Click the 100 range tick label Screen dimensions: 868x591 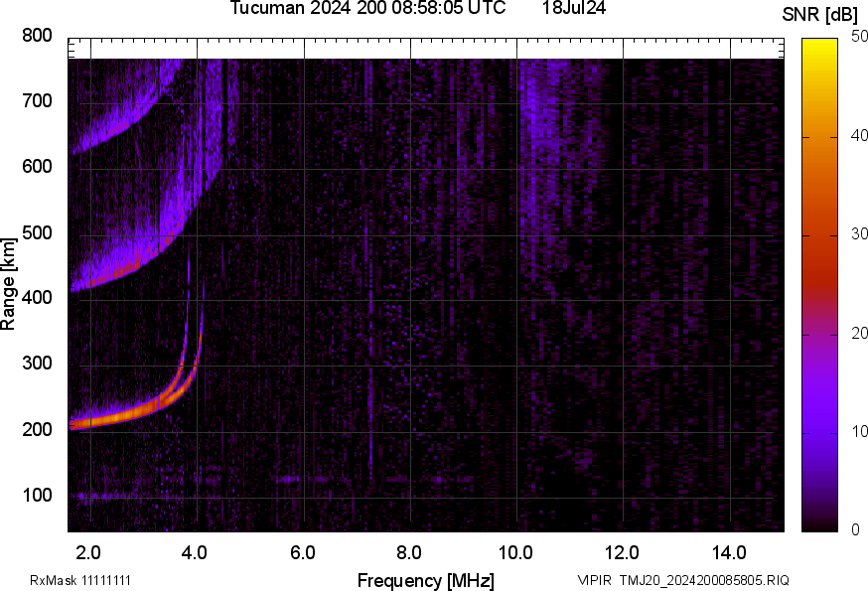[37, 495]
